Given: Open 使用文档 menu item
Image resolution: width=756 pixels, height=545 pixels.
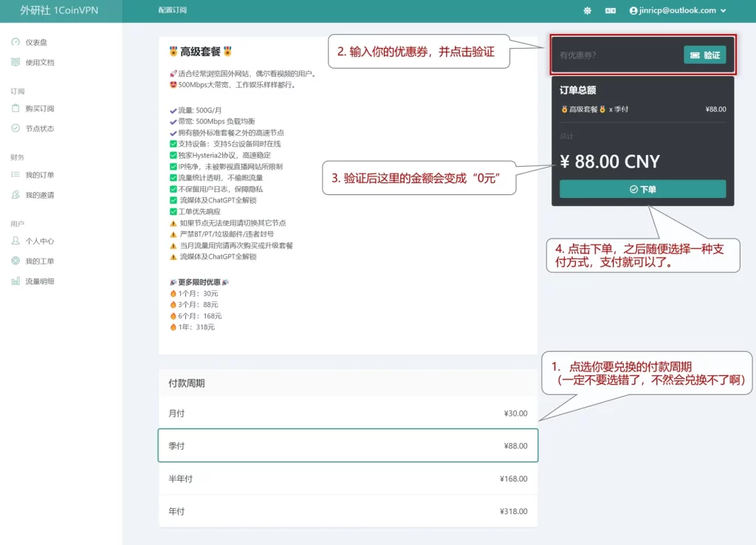Looking at the screenshot, I should pos(40,62).
